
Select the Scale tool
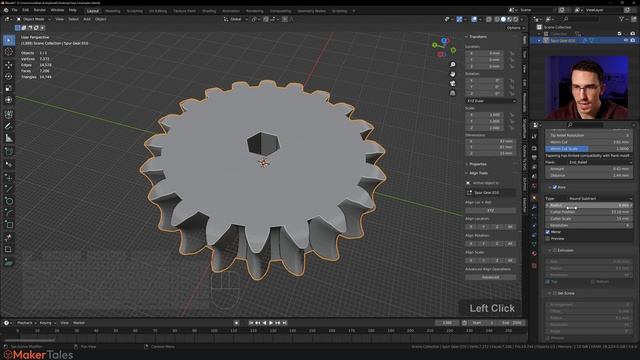click(9, 88)
